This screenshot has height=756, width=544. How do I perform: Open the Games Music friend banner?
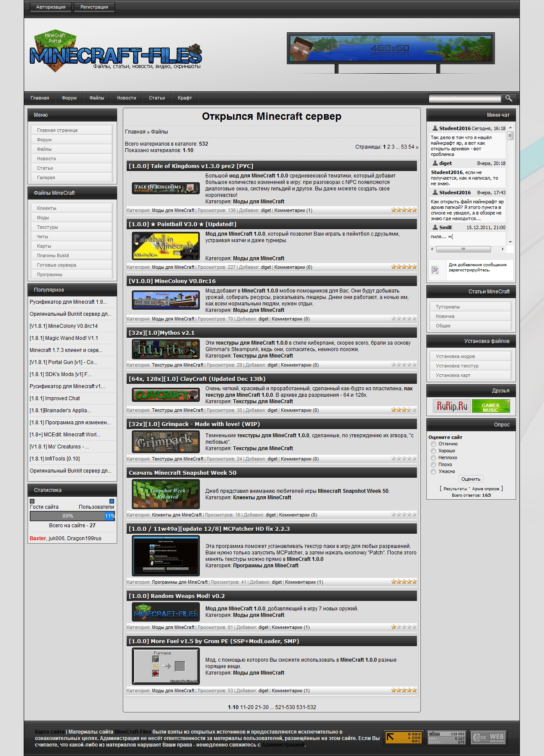pyautogui.click(x=491, y=406)
